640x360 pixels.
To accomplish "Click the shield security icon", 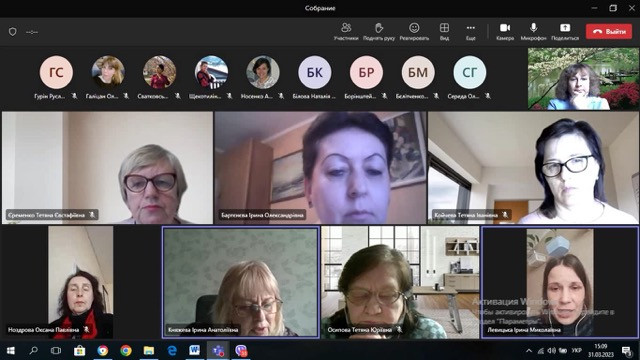I will pos(13,32).
